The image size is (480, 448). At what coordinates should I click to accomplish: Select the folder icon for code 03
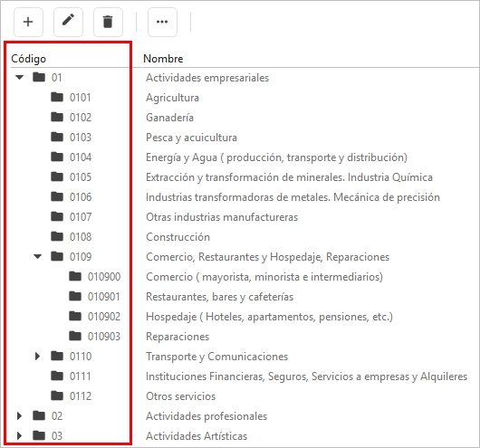(39, 435)
